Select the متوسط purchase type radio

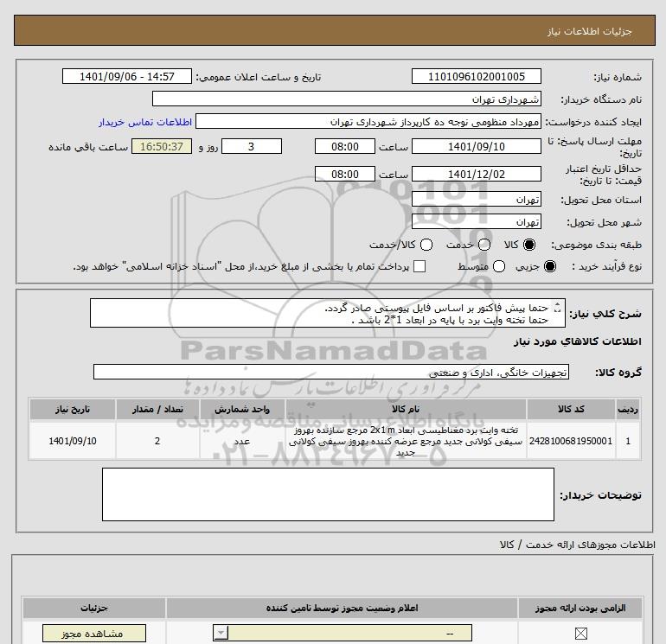499,266
